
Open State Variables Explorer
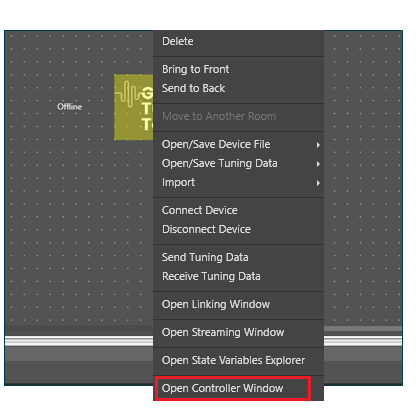click(x=238, y=360)
